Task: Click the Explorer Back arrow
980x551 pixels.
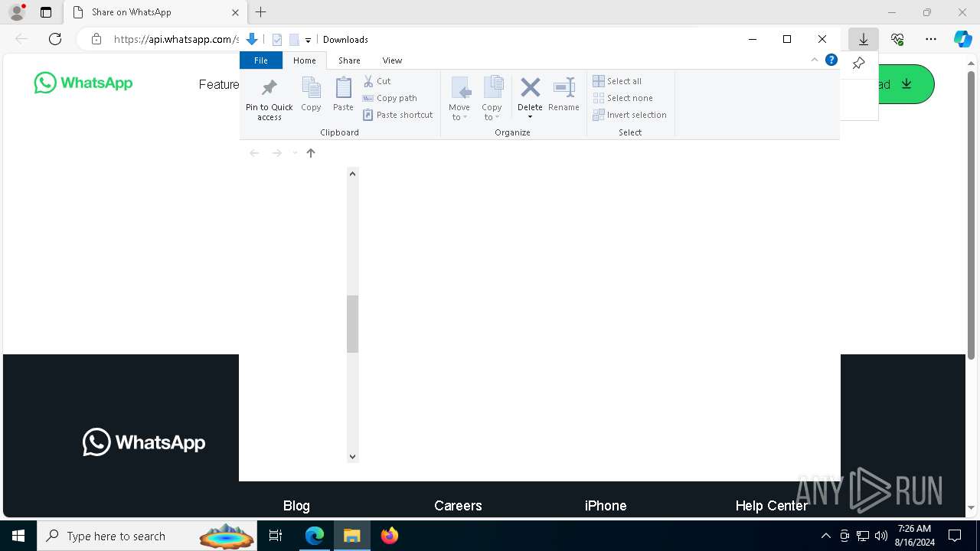Action: click(254, 153)
